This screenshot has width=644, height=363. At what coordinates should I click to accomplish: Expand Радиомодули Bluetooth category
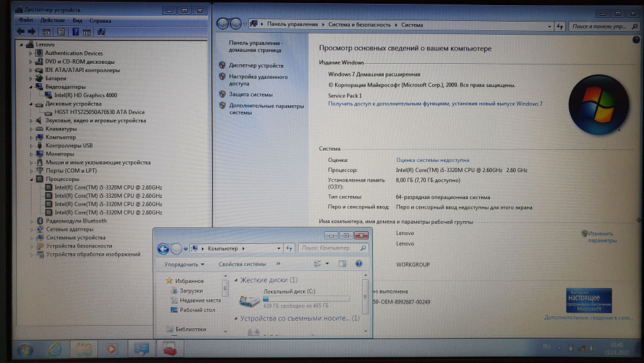point(31,221)
